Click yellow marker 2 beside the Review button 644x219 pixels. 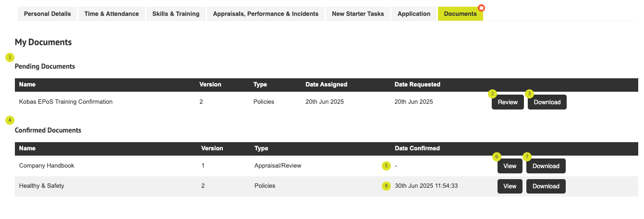click(x=492, y=93)
